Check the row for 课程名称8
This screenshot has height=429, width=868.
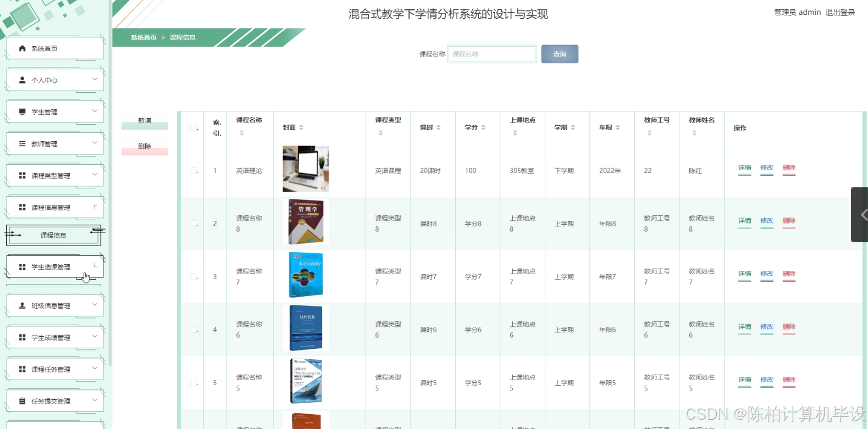click(x=193, y=224)
